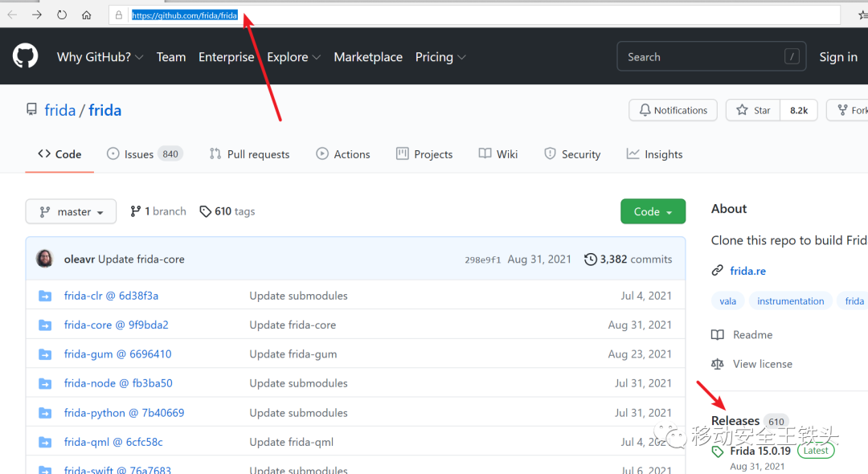868x474 pixels.
Task: Open submodule frida-node @ fb3ba50
Action: pos(118,383)
